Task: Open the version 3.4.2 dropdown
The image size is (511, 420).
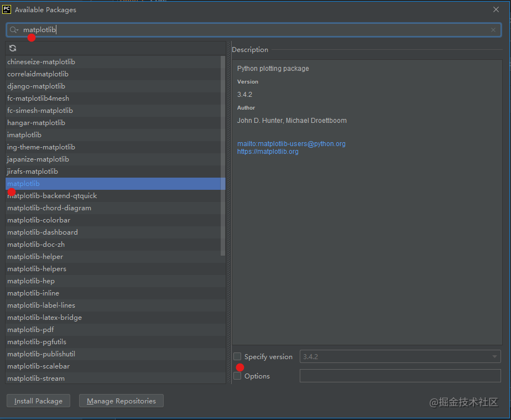Action: [400, 356]
